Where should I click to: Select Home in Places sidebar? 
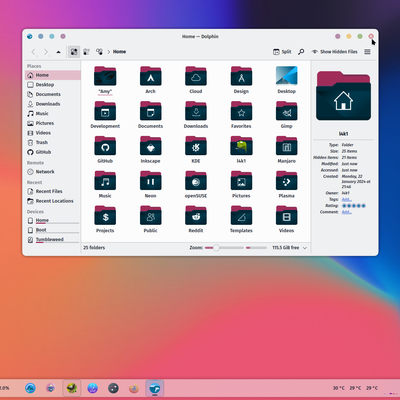[x=53, y=75]
